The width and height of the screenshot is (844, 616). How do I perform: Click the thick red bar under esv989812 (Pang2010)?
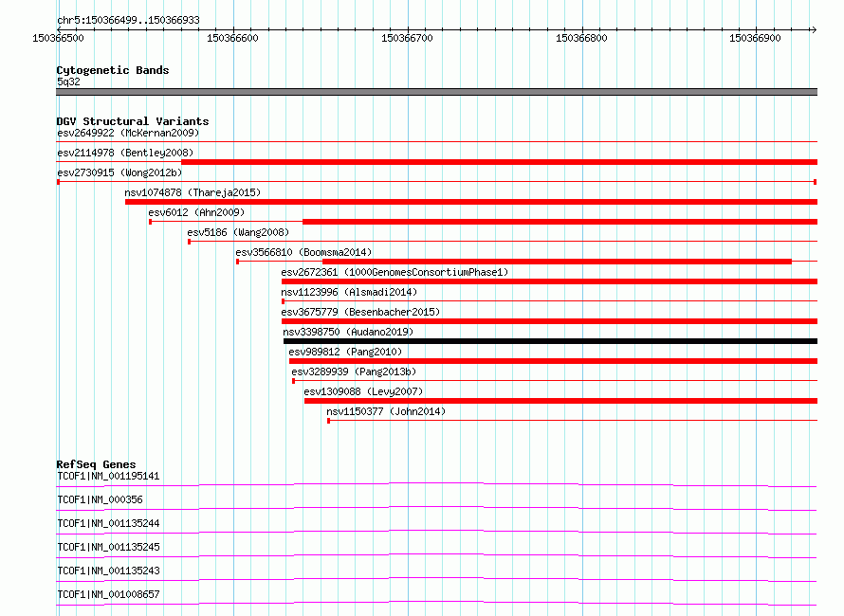pos(553,361)
